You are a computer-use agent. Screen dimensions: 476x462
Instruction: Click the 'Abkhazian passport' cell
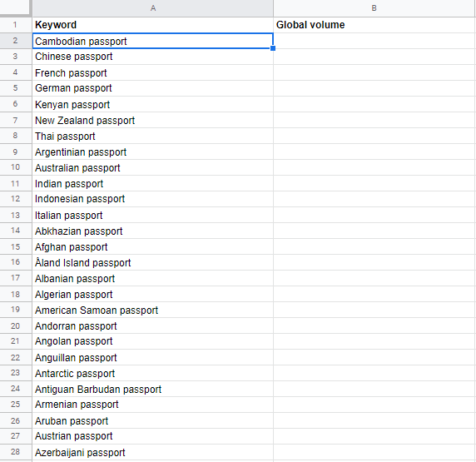coord(152,231)
